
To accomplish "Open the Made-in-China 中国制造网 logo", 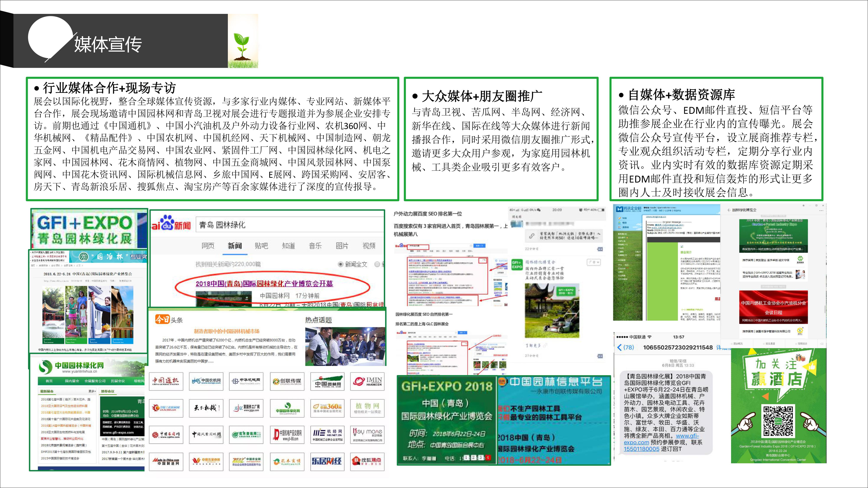I will (166, 461).
